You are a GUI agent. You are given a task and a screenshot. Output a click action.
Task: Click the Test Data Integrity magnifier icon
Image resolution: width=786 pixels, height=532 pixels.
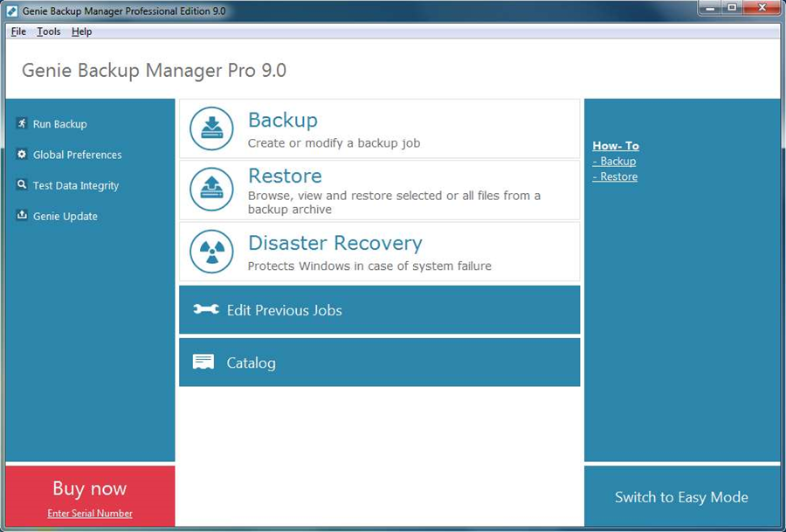[x=22, y=185]
